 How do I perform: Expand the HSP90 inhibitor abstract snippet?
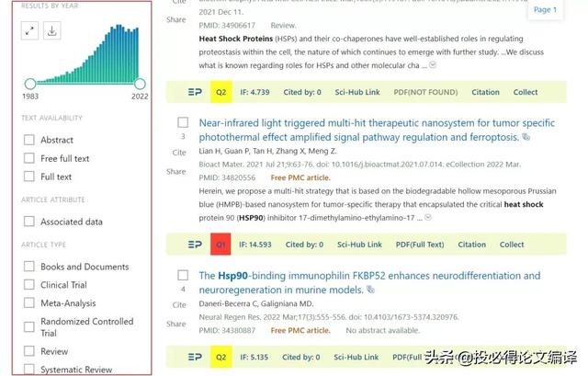tap(428, 218)
